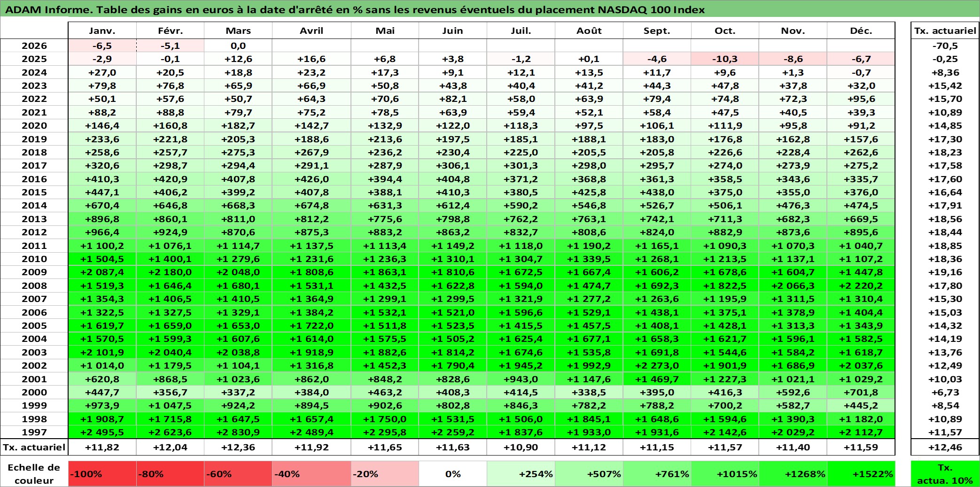Select cell value +1 190,2 in 2011 row
Viewport: 980px width, 487px height.
(589, 246)
